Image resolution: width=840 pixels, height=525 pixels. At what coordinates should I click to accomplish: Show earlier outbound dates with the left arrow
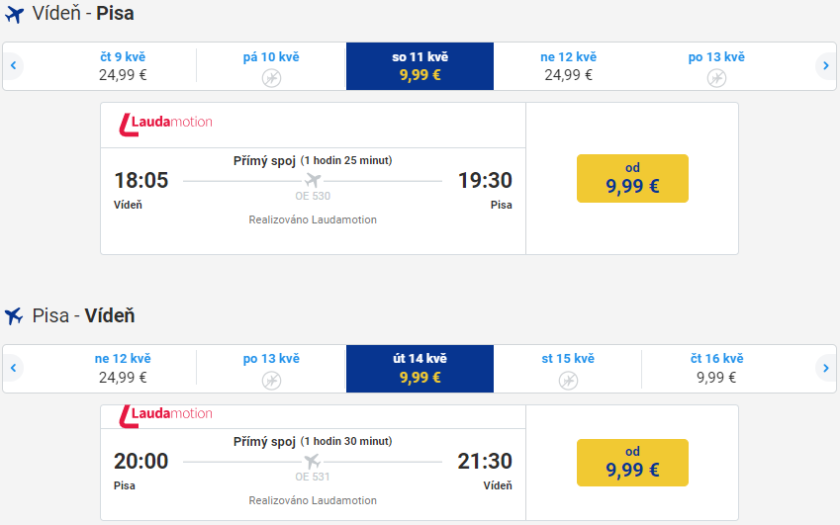click(14, 66)
